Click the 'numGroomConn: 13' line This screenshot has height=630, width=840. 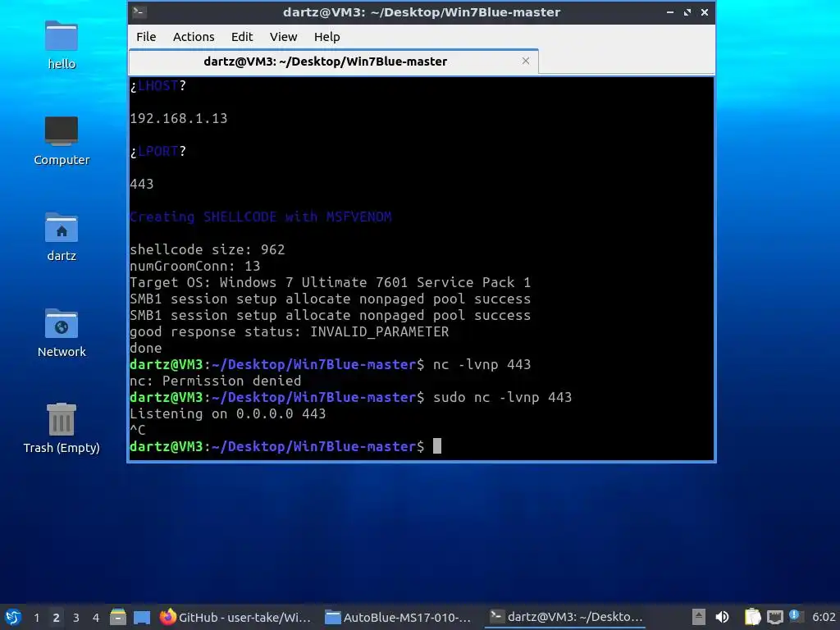tap(195, 266)
